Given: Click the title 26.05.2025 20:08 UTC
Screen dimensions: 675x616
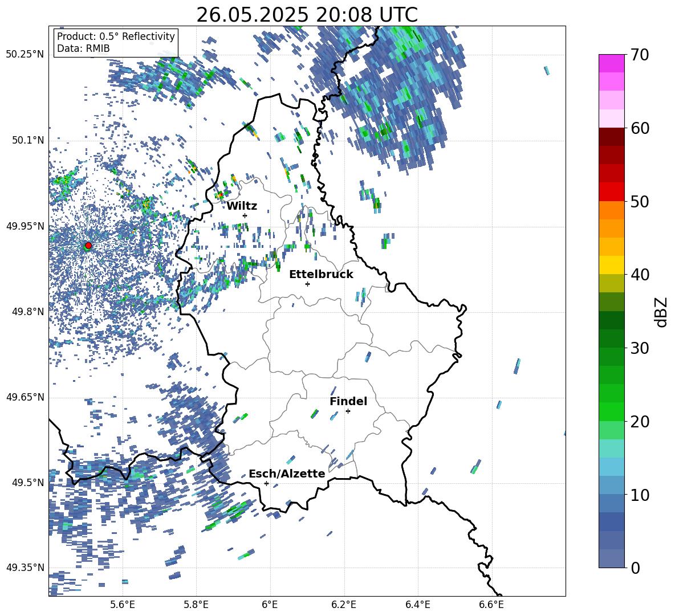Looking at the screenshot, I should tap(307, 15).
